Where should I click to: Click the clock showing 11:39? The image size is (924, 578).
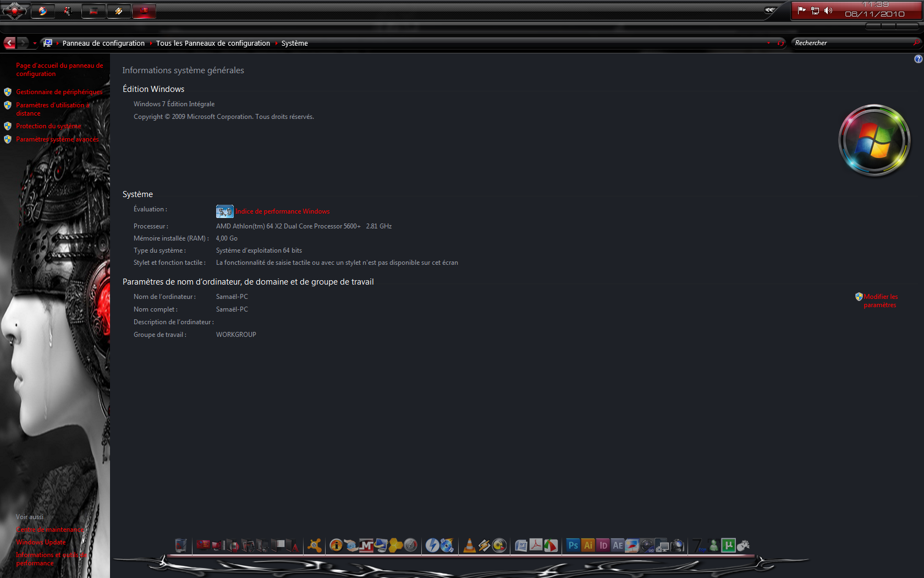point(875,4)
